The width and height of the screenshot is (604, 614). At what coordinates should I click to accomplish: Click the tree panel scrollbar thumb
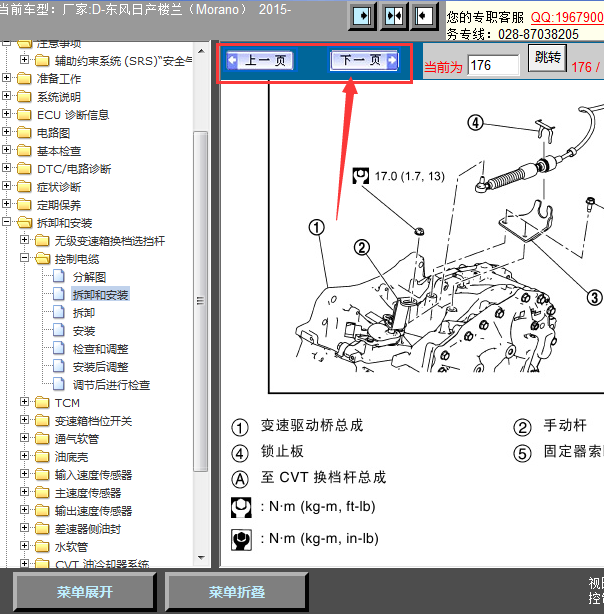pyautogui.click(x=201, y=301)
